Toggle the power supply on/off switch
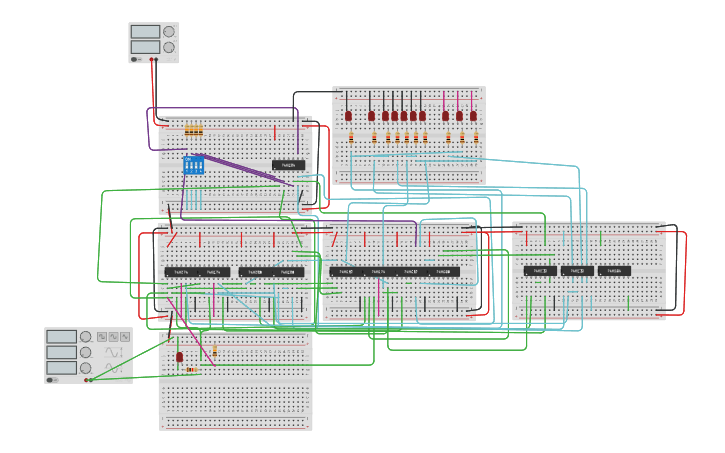Image resolution: width=725 pixels, height=453 pixels. (x=135, y=59)
